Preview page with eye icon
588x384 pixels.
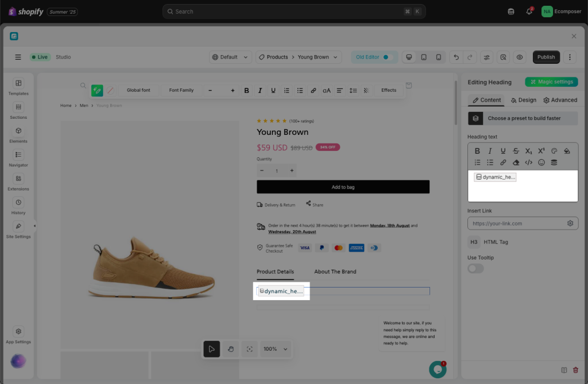coord(520,57)
